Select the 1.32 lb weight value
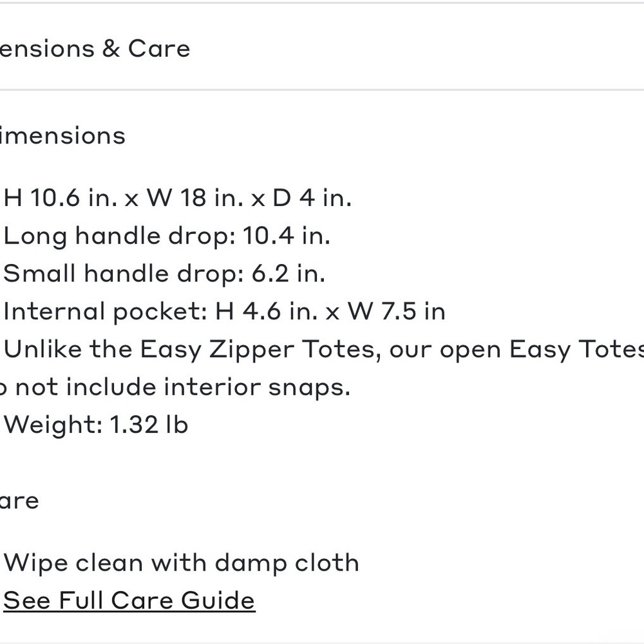The width and height of the screenshot is (644, 644). pyautogui.click(x=149, y=424)
